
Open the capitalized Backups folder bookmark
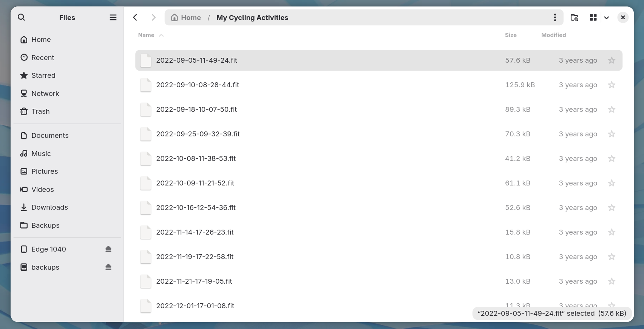click(x=67, y=225)
